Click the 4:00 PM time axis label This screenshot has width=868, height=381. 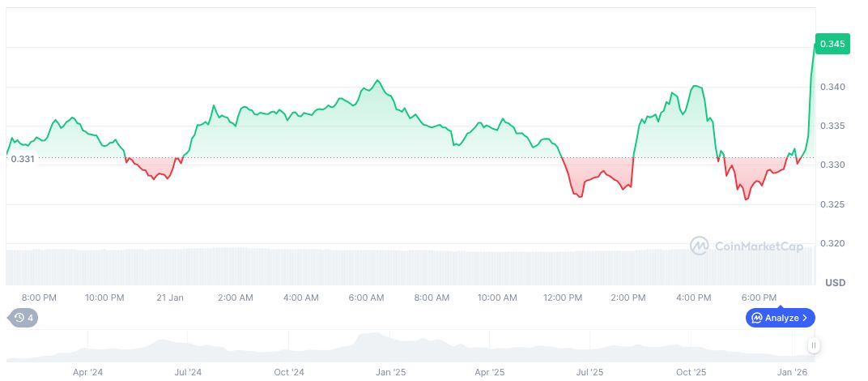pos(694,298)
